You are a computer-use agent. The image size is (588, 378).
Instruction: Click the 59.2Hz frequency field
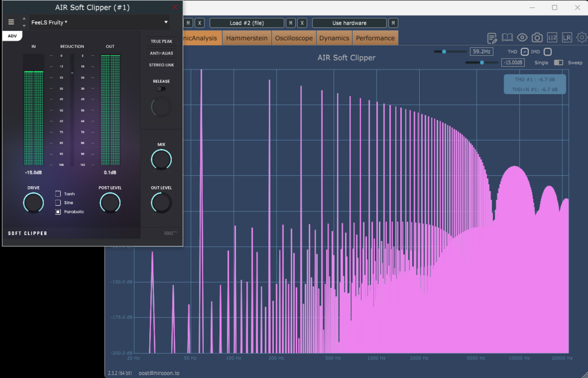(481, 51)
